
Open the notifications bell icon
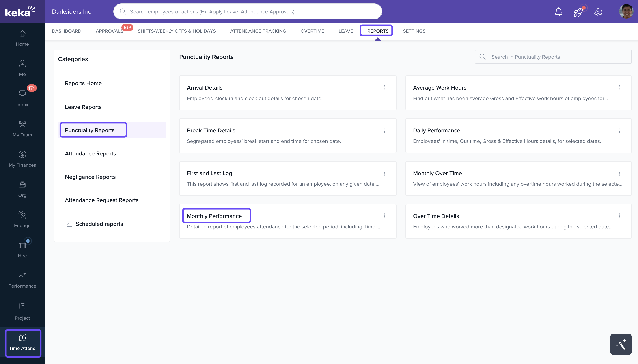pos(558,12)
